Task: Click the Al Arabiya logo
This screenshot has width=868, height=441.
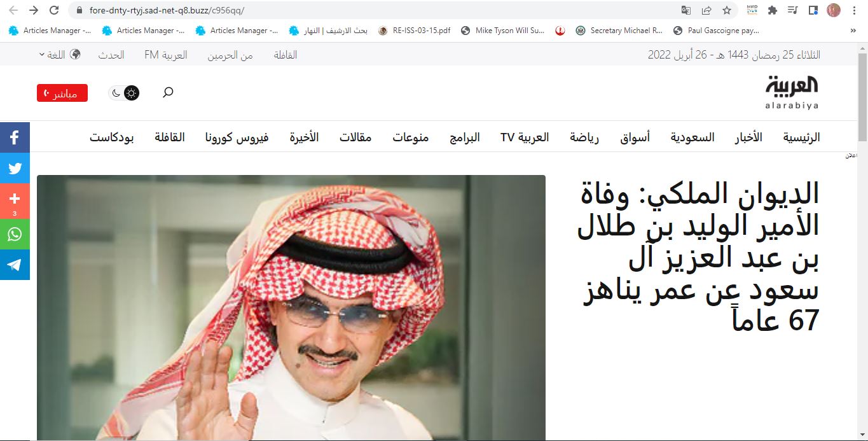Action: 792,93
